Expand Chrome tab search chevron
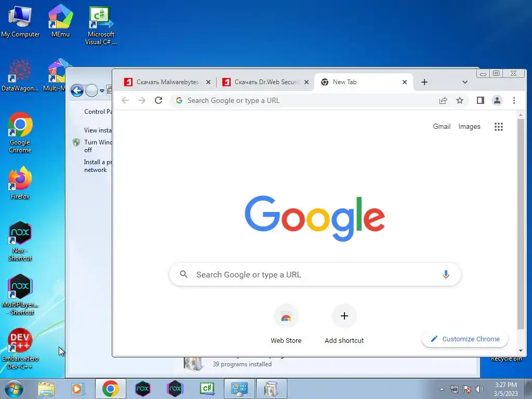532x399 pixels. (465, 82)
